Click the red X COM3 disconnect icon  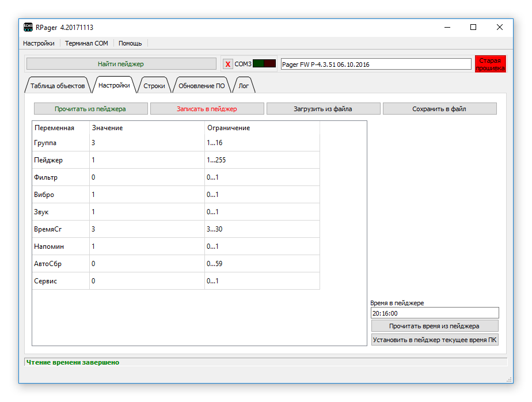(228, 64)
